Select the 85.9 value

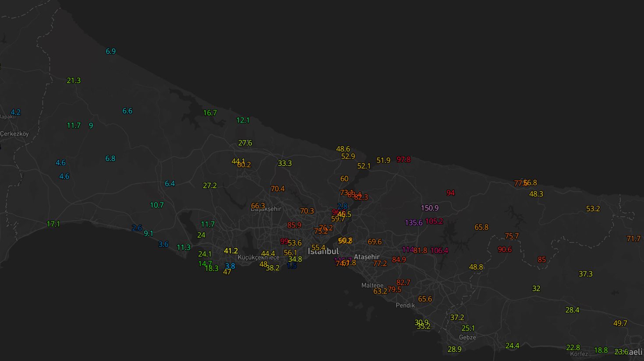(x=294, y=225)
